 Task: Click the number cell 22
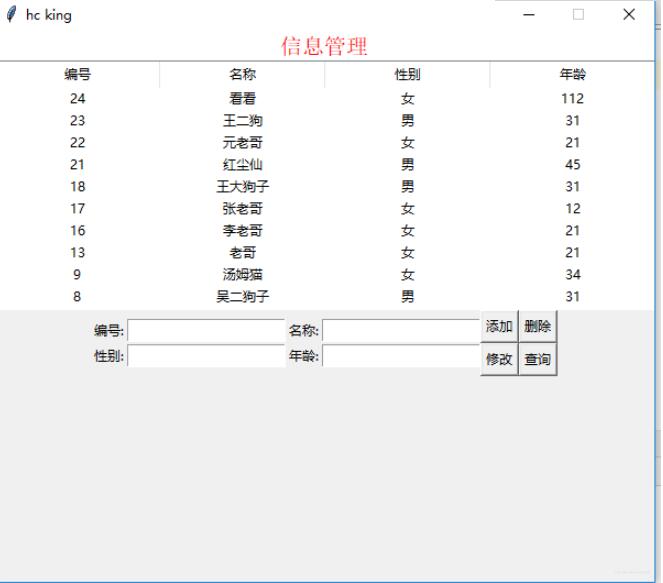(x=78, y=142)
